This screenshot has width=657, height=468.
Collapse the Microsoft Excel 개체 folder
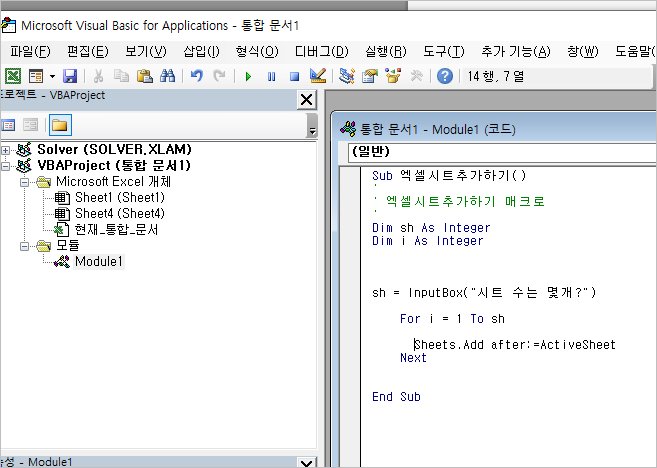(x=24, y=182)
